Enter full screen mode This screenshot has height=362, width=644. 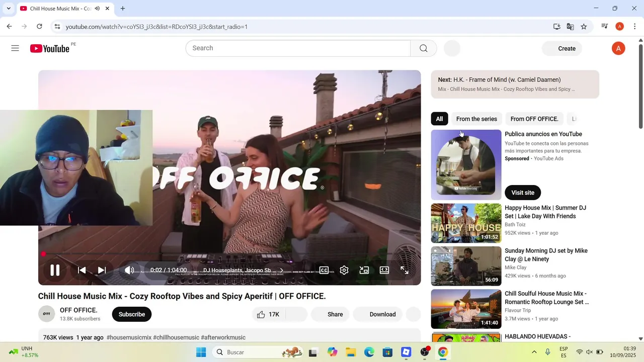coord(405,270)
